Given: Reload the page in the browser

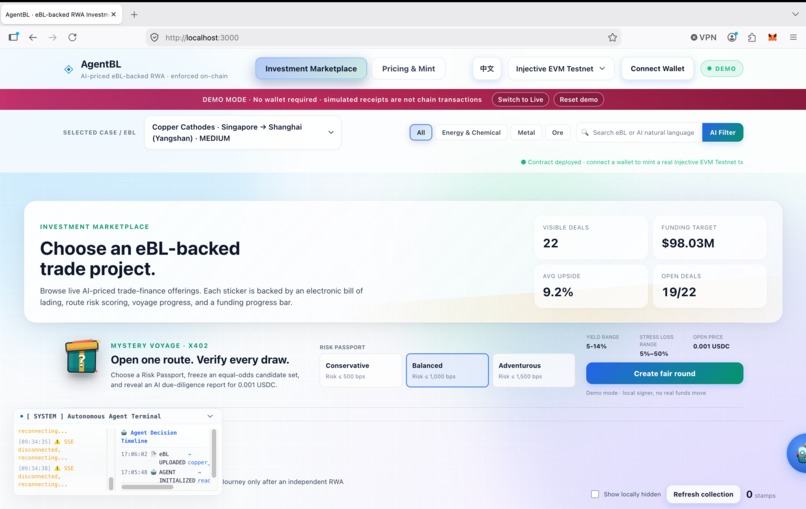Looking at the screenshot, I should [x=72, y=37].
